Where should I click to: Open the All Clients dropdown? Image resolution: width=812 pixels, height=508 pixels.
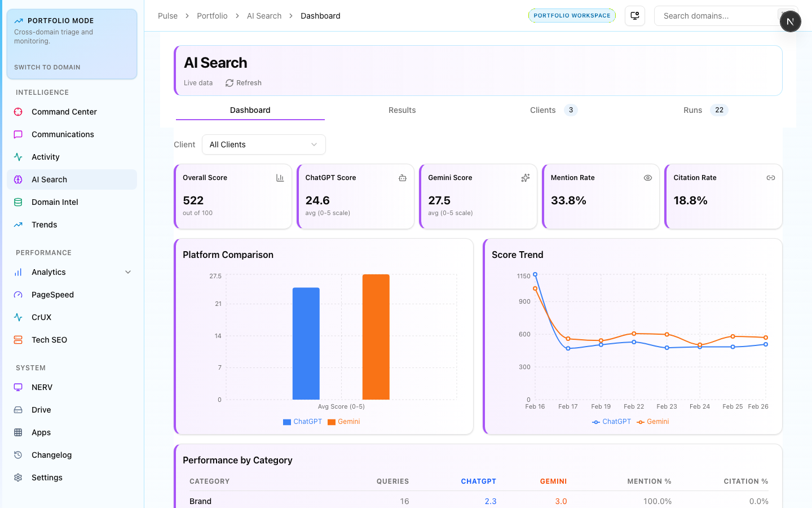click(x=263, y=144)
